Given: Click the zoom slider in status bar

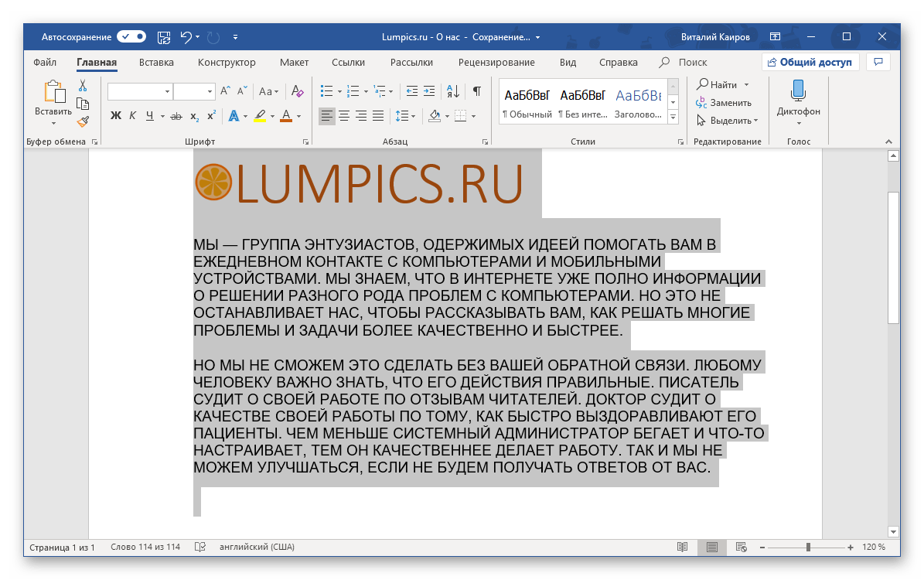Looking at the screenshot, I should (x=808, y=548).
